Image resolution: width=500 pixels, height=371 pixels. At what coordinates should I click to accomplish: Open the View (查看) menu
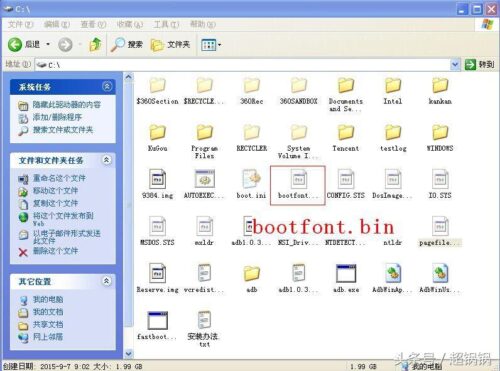93,24
